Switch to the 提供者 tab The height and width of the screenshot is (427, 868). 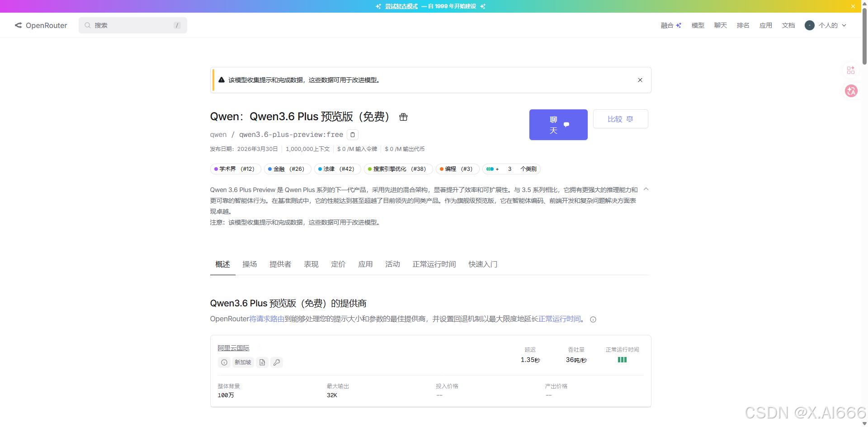click(x=280, y=264)
